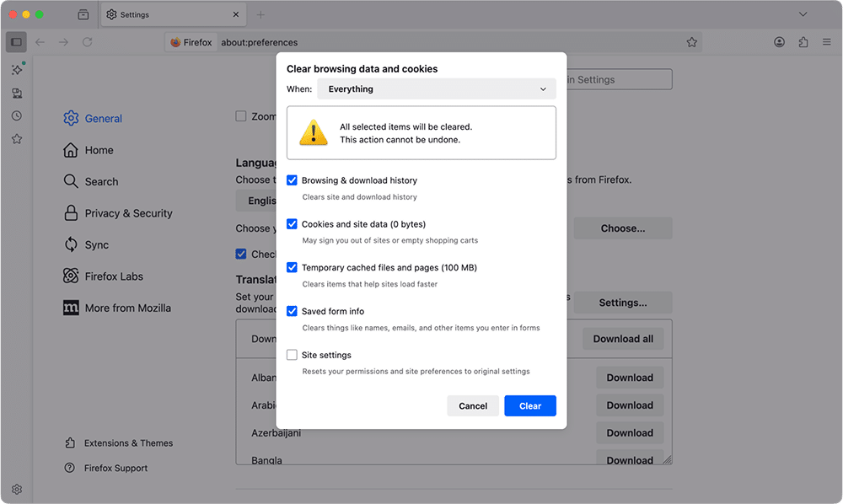Open the new tab plus button
Image resolution: width=843 pixels, height=504 pixels.
[260, 14]
